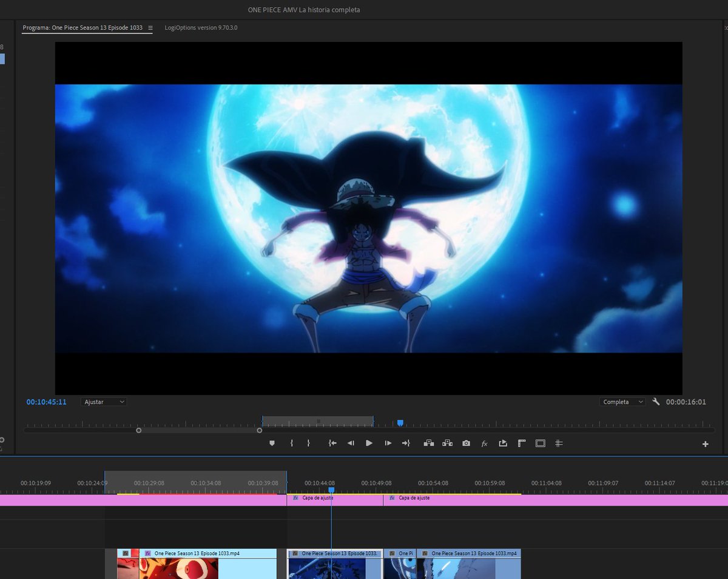
Task: Click timeline ruler at 00:11:04:08
Action: pyautogui.click(x=546, y=483)
